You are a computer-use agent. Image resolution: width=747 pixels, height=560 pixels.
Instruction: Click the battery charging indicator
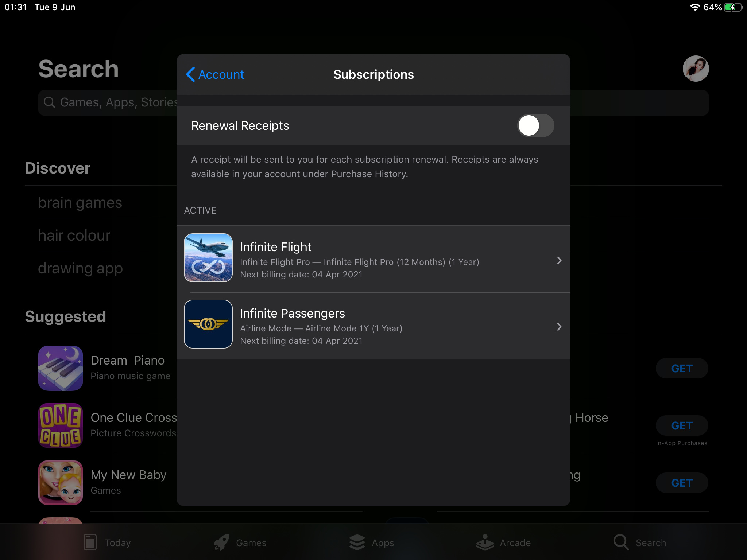click(733, 7)
